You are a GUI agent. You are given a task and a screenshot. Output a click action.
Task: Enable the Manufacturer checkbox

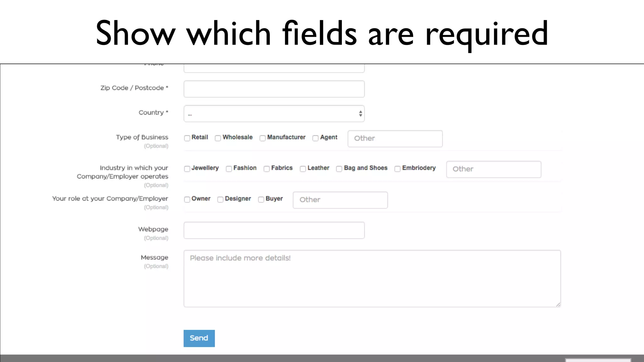tap(263, 138)
